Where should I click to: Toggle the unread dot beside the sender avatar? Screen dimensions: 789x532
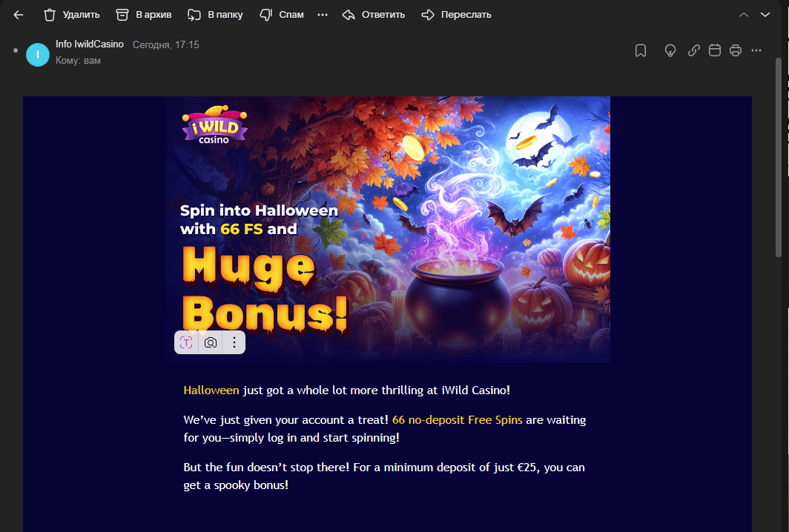pos(16,50)
